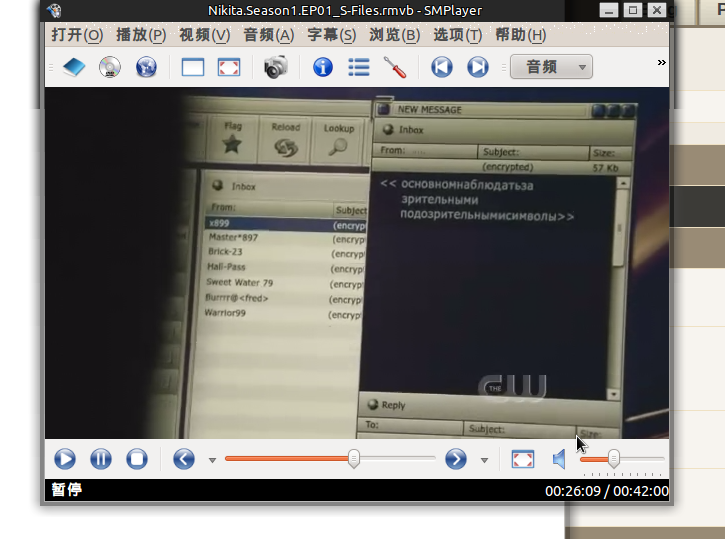
Task: Click the 暂停 status text
Action: pyautogui.click(x=67, y=490)
